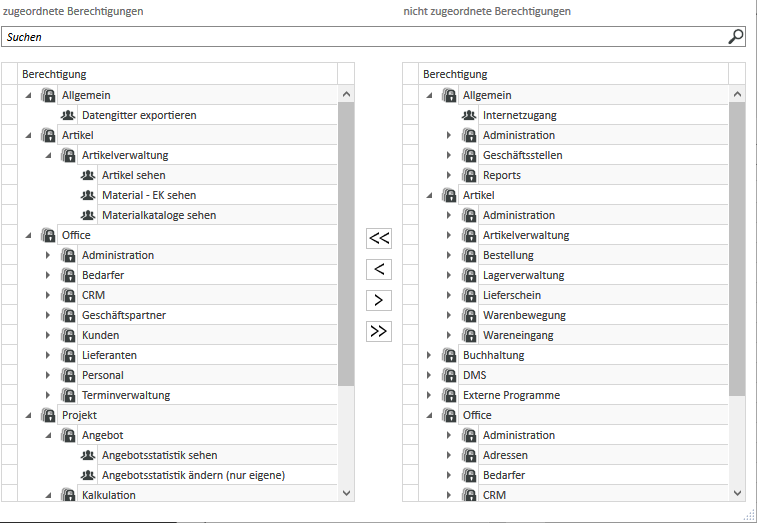The width and height of the screenshot is (757, 523).
Task: Expand the DMS permissions node
Action: tap(429, 375)
